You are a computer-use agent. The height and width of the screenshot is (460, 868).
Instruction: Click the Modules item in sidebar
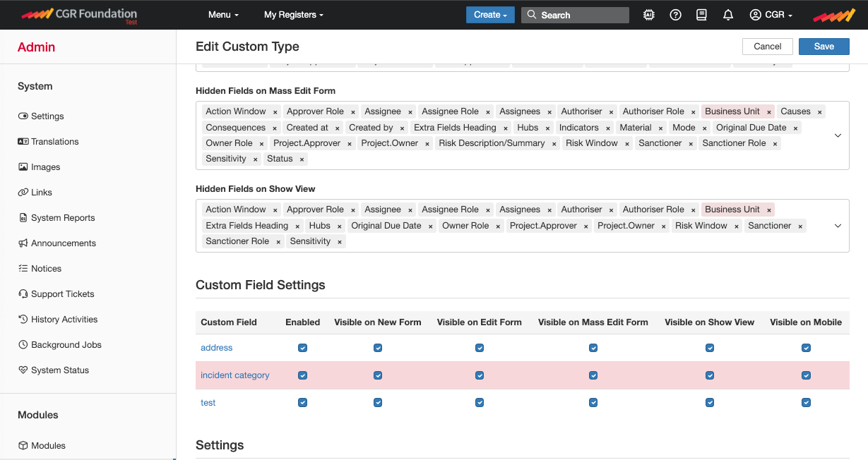click(x=48, y=445)
